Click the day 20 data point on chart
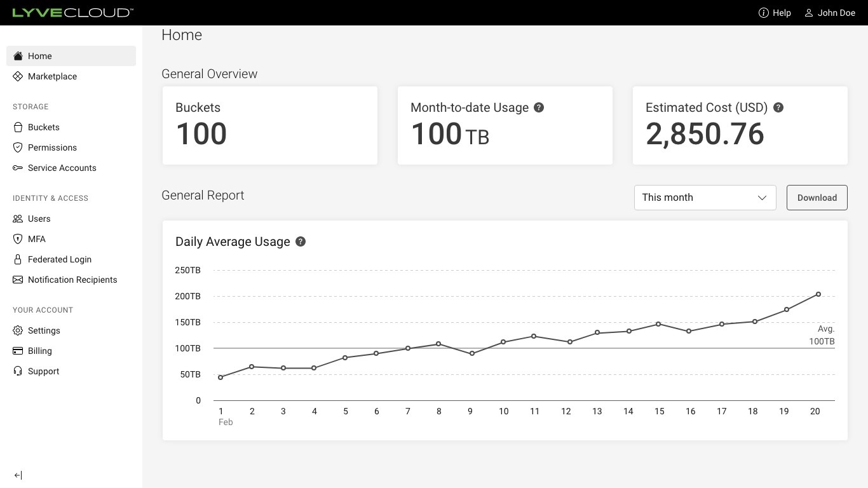This screenshot has width=868, height=488. tap(818, 294)
